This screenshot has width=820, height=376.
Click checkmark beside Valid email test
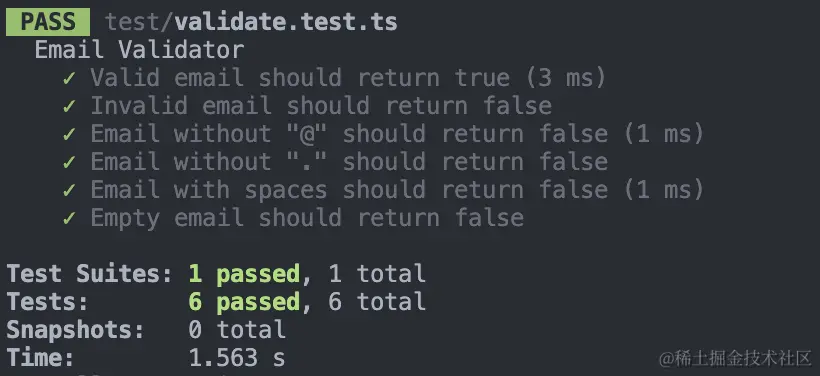click(x=69, y=78)
